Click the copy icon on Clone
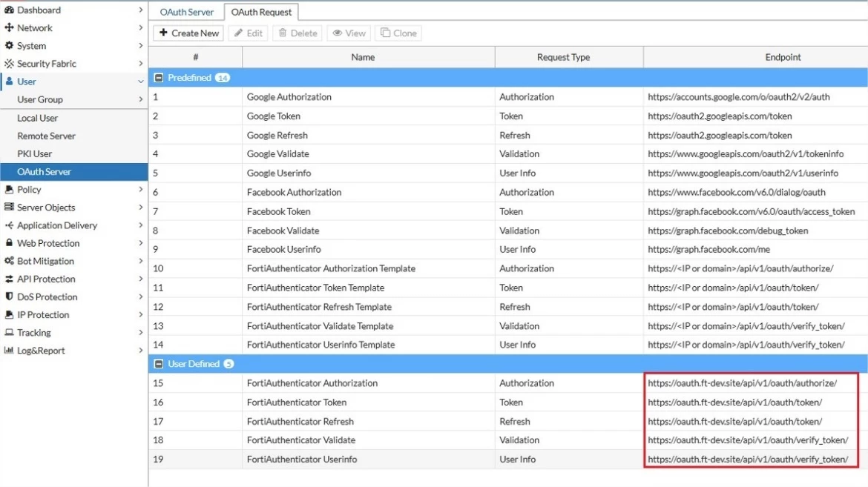 [385, 33]
